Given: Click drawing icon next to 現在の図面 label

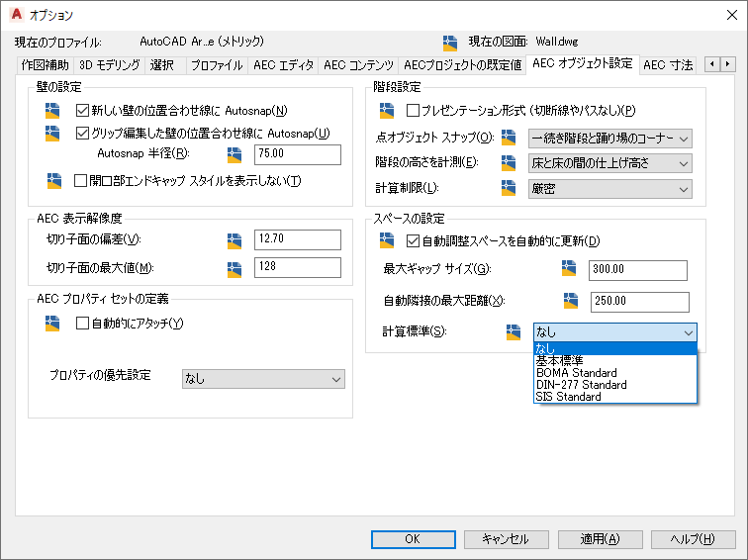Looking at the screenshot, I should coord(450,43).
